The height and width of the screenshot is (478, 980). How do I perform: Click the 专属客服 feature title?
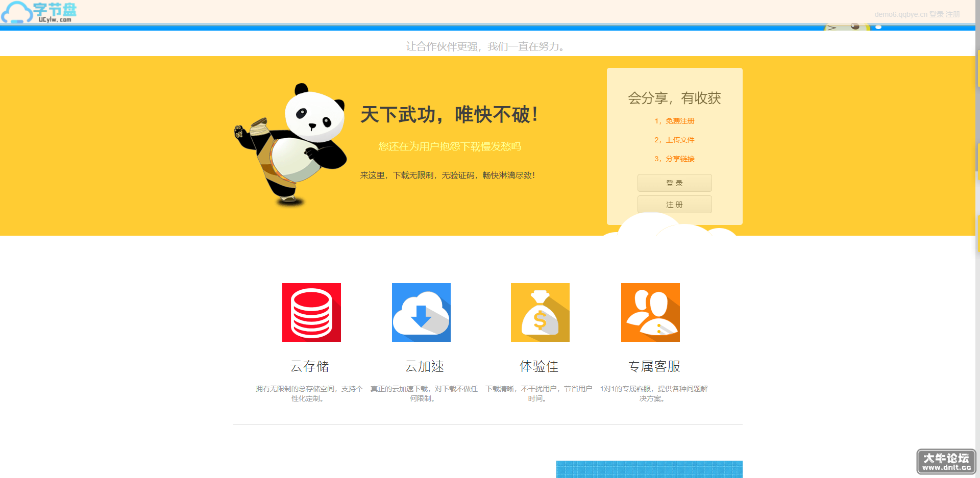tap(654, 366)
